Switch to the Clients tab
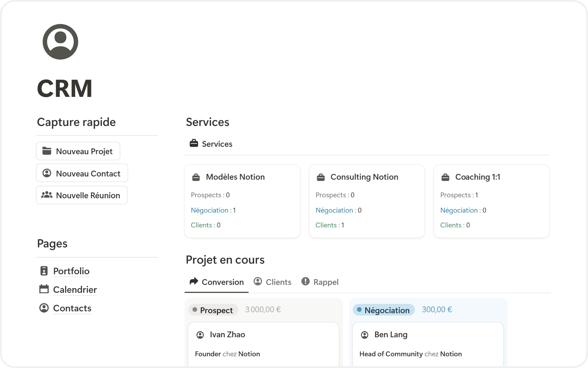Viewport: 588px width, 368px height. point(273,282)
